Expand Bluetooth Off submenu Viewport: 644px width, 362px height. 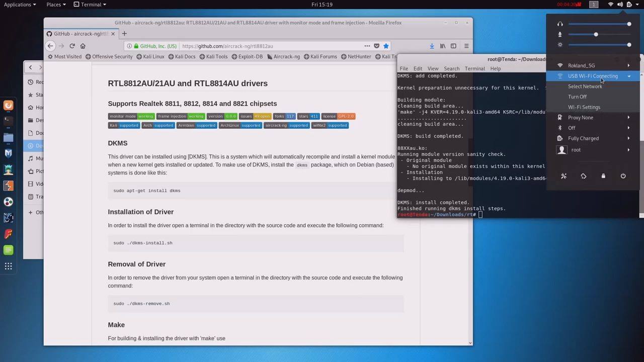(593, 128)
